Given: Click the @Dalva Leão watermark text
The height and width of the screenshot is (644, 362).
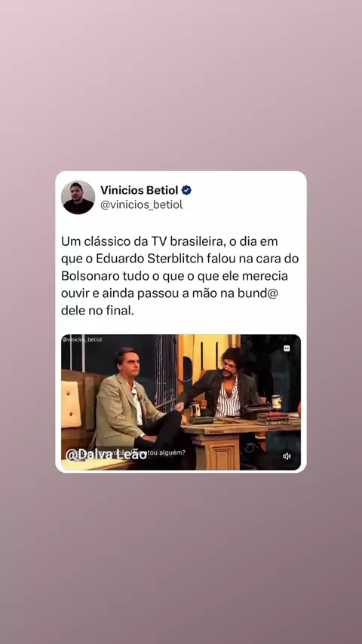Looking at the screenshot, I should pos(106,455).
